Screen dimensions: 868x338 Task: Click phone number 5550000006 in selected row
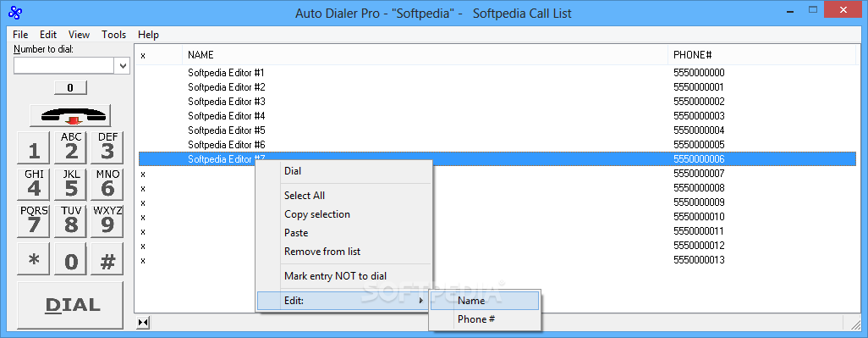pos(699,159)
